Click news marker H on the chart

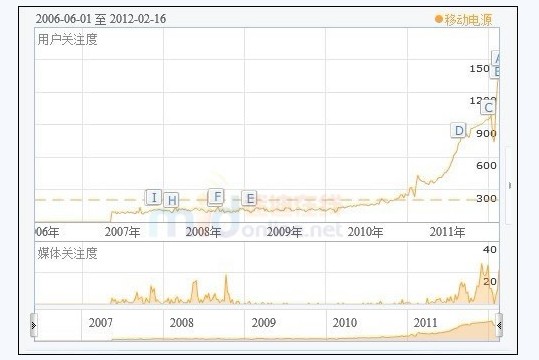[x=172, y=200]
